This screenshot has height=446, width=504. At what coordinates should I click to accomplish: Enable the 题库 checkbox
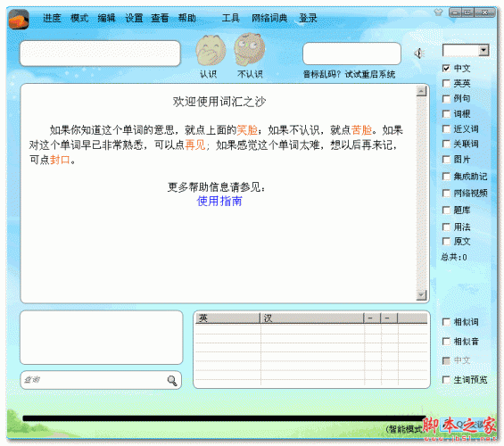click(x=446, y=211)
